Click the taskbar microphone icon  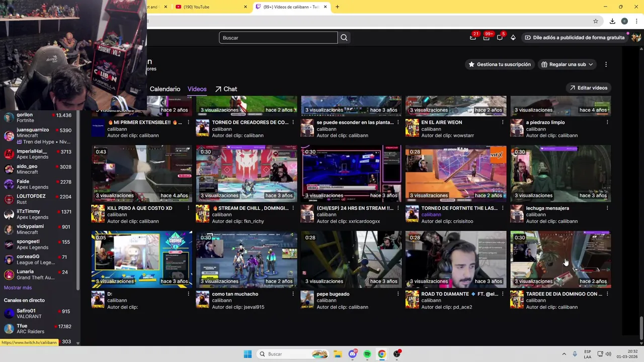575,354
